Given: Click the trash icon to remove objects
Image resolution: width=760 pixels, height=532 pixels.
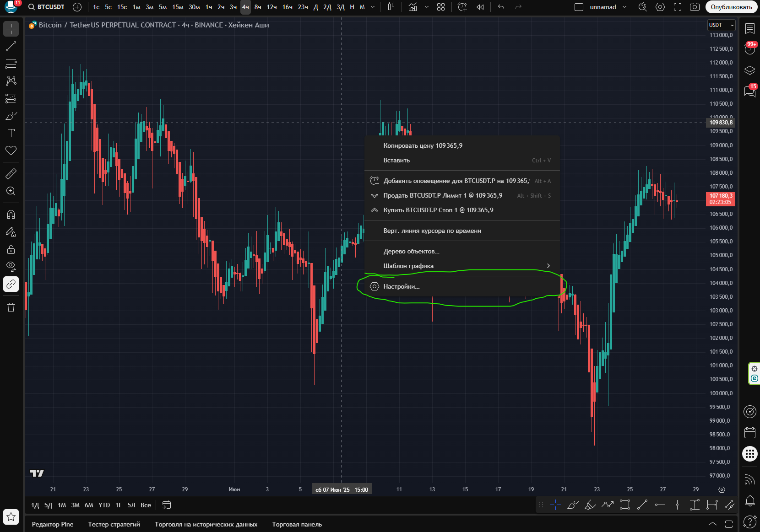Looking at the screenshot, I should (11, 307).
